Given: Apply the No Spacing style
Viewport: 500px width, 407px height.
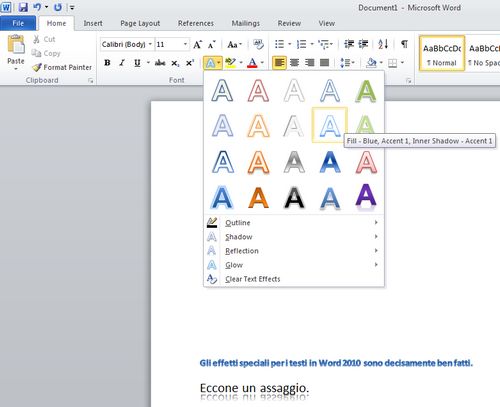Looking at the screenshot, I should 483,53.
